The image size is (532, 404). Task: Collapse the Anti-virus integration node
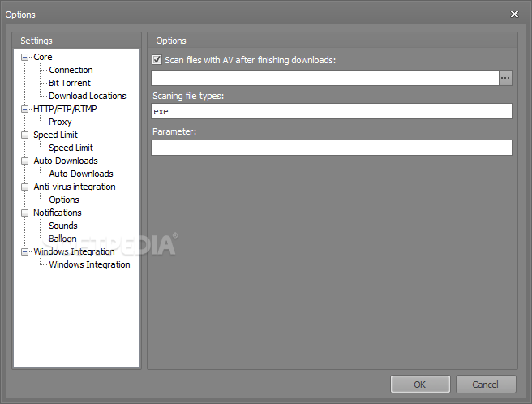point(24,187)
